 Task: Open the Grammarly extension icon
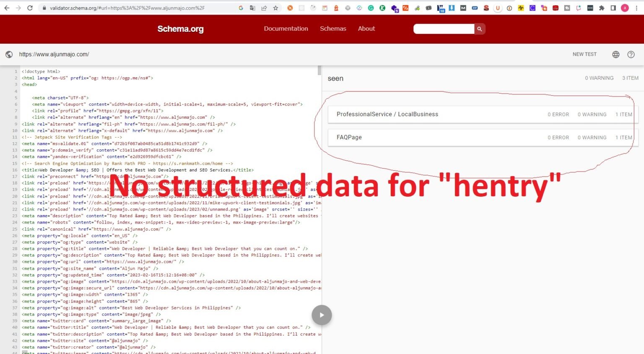pos(371,8)
